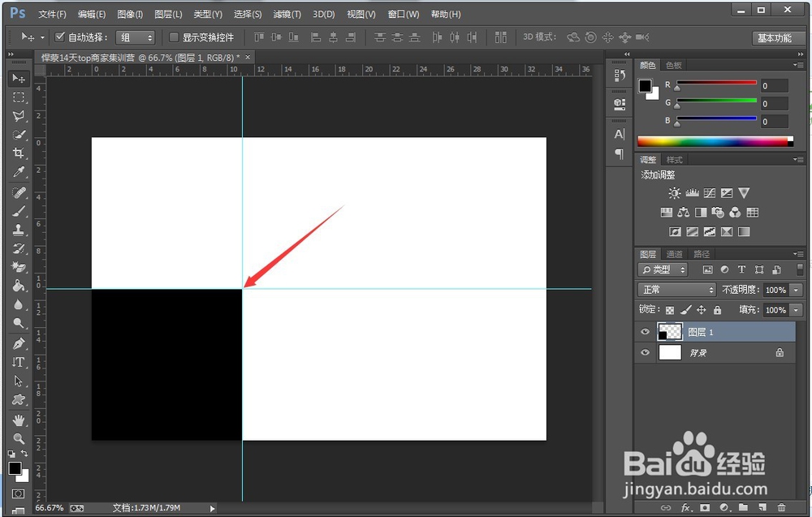812x517 pixels.
Task: Open the 图像(I) menu
Action: tap(129, 15)
